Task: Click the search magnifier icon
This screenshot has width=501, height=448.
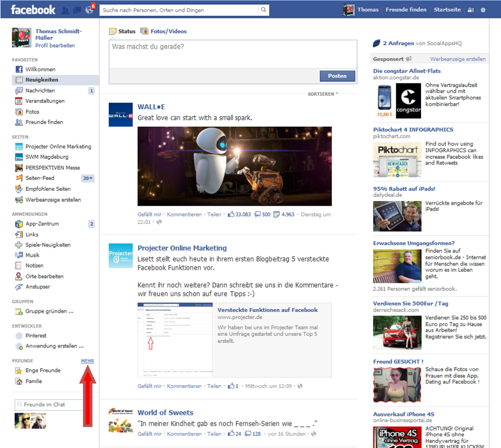Action: (263, 10)
